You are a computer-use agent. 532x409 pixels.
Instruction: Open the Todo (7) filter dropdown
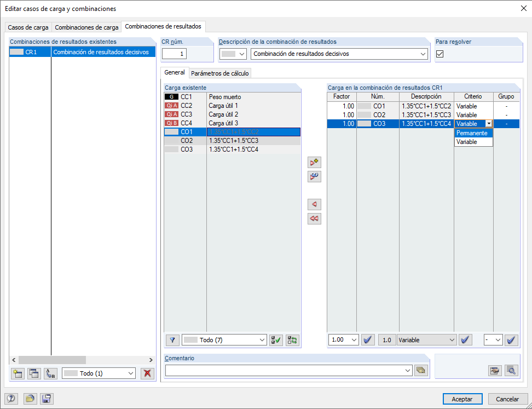[x=224, y=340]
